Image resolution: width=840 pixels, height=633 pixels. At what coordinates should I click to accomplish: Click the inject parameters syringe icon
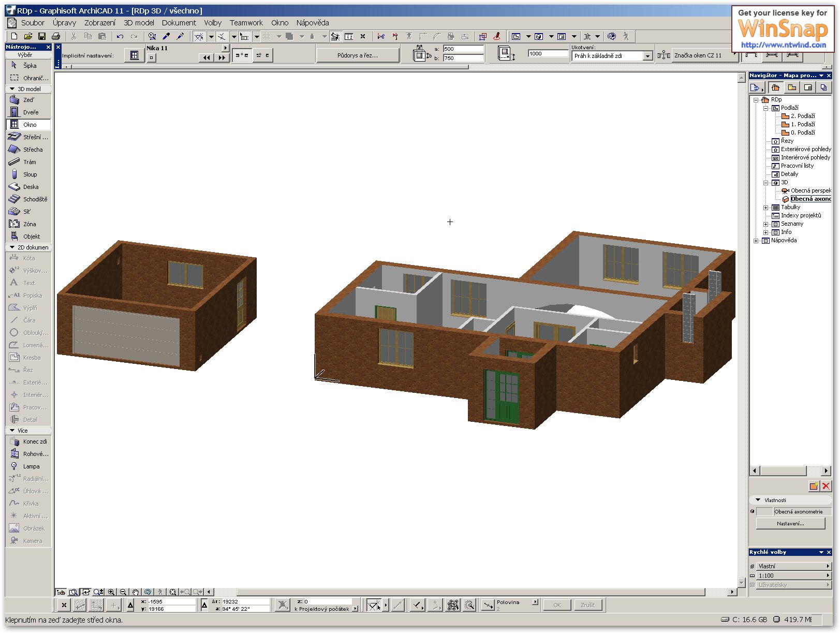click(x=180, y=36)
